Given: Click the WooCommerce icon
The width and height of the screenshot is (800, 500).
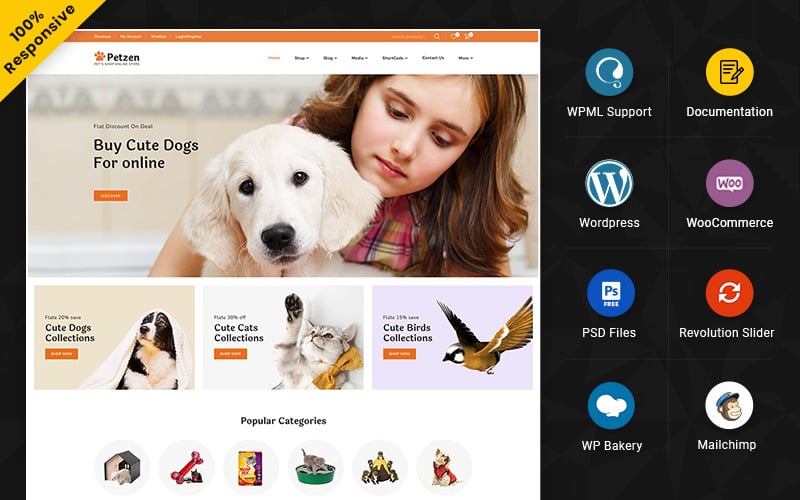Looking at the screenshot, I should pyautogui.click(x=730, y=183).
